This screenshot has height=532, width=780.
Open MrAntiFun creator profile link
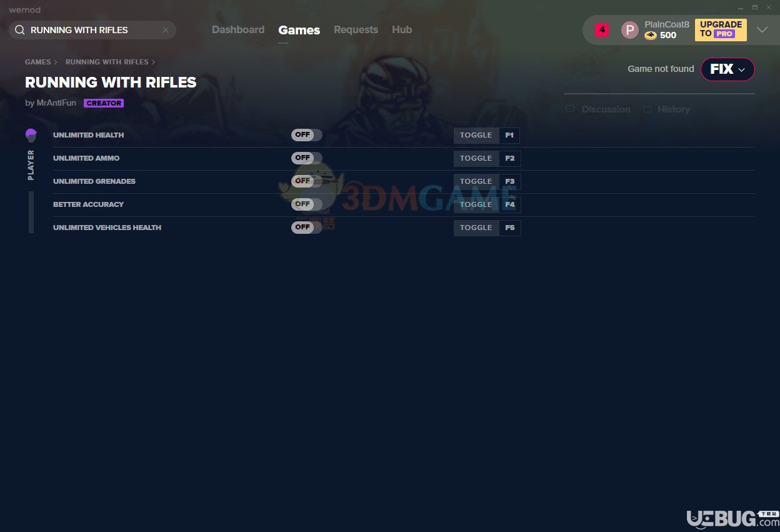click(56, 103)
